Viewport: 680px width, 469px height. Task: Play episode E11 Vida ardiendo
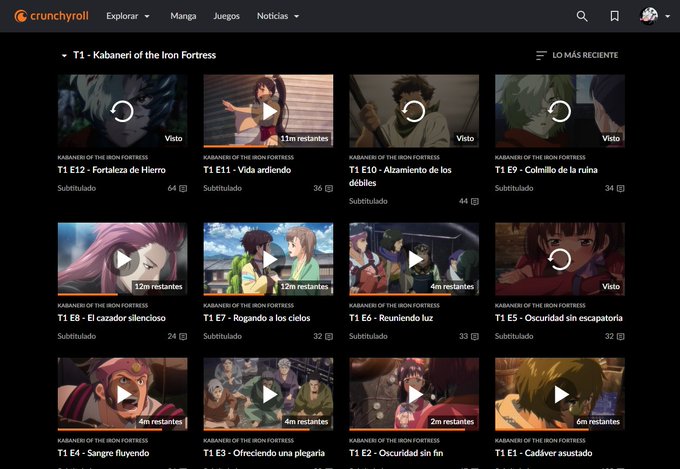(268, 111)
